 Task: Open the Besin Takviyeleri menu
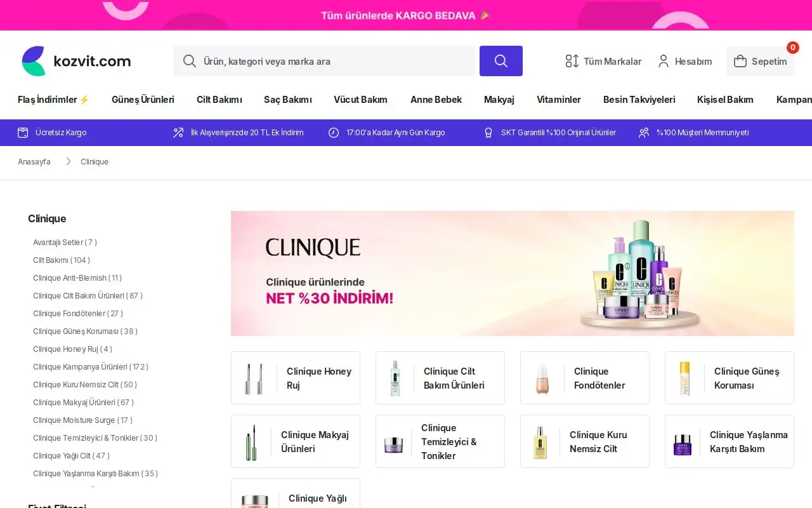(639, 100)
